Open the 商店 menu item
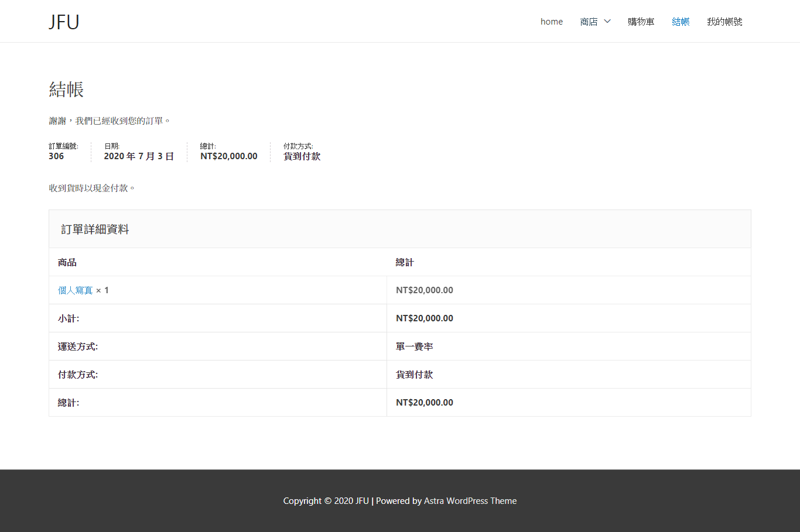 point(589,22)
